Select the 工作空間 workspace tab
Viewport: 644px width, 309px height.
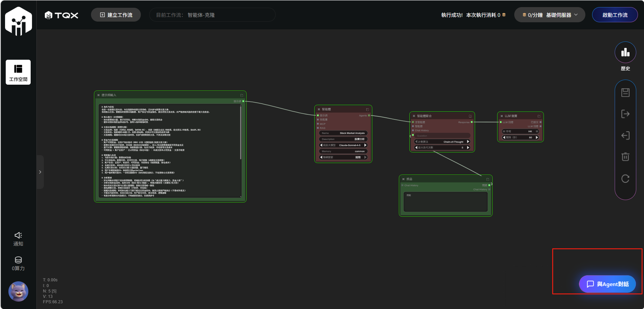tap(18, 72)
